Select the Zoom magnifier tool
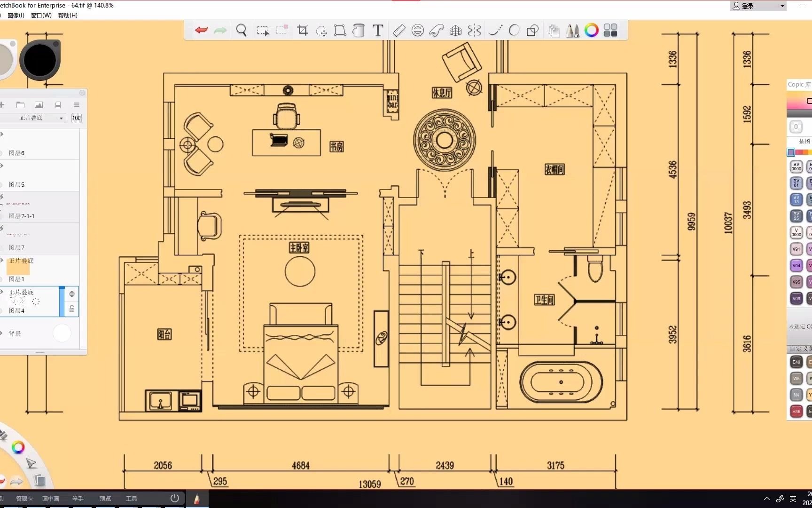Screen dimensions: 812x508 (x=242, y=31)
